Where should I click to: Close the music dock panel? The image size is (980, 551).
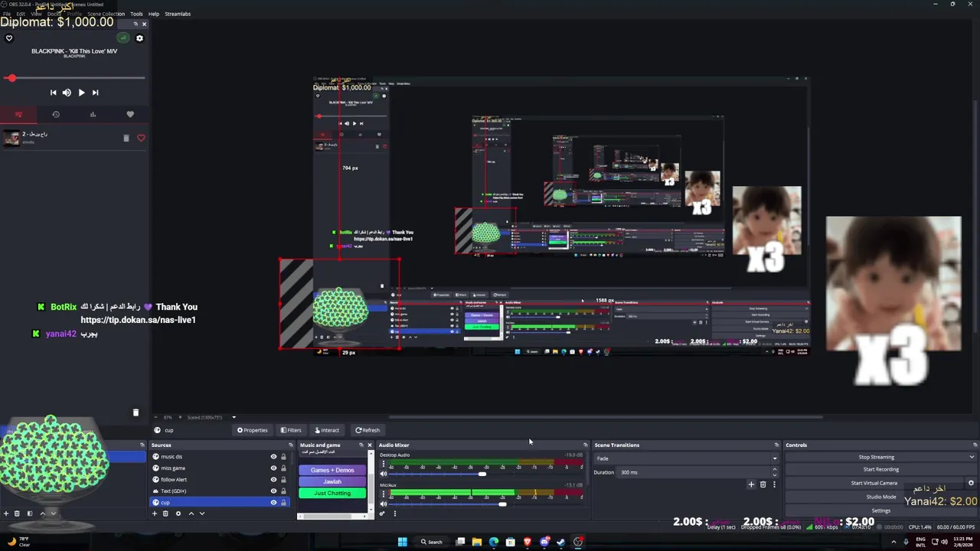point(144,24)
